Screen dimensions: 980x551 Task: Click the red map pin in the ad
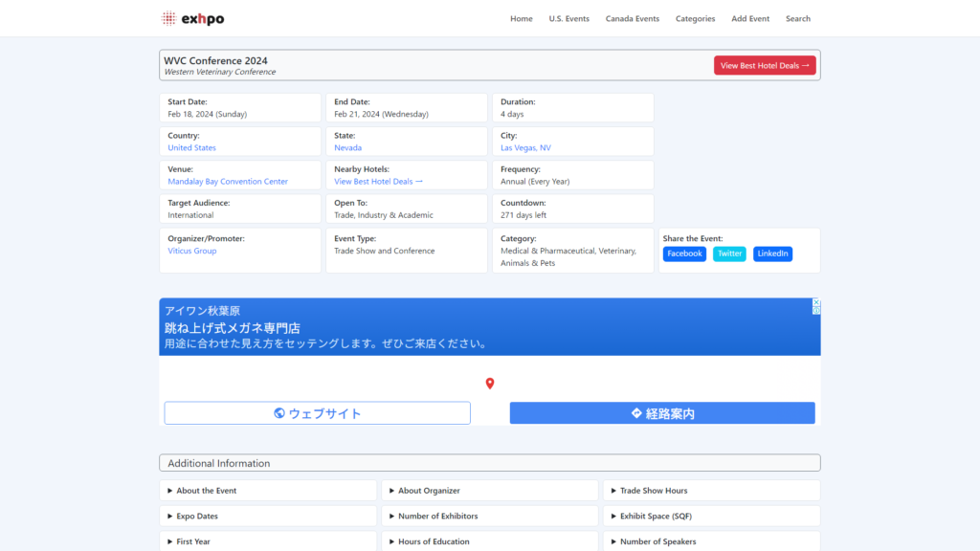pyautogui.click(x=490, y=383)
